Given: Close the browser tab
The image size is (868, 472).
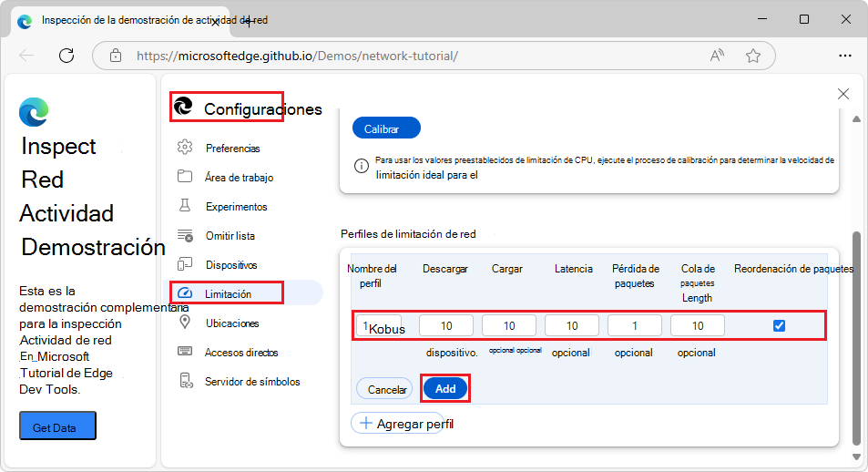Looking at the screenshot, I should click(215, 22).
